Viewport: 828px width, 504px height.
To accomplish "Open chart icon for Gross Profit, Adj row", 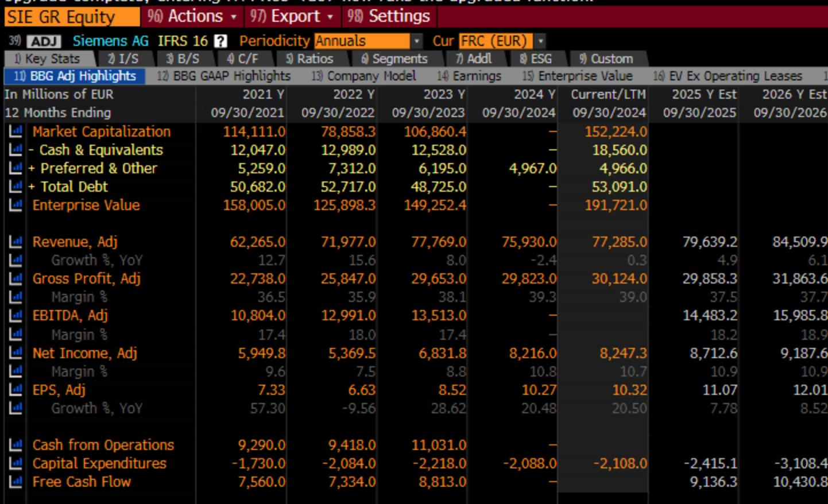I will point(16,278).
